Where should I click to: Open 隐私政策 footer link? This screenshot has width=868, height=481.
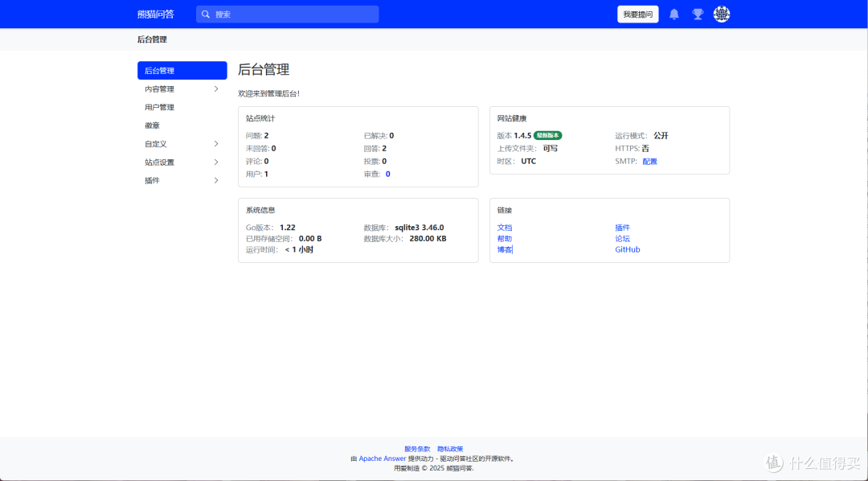point(450,449)
